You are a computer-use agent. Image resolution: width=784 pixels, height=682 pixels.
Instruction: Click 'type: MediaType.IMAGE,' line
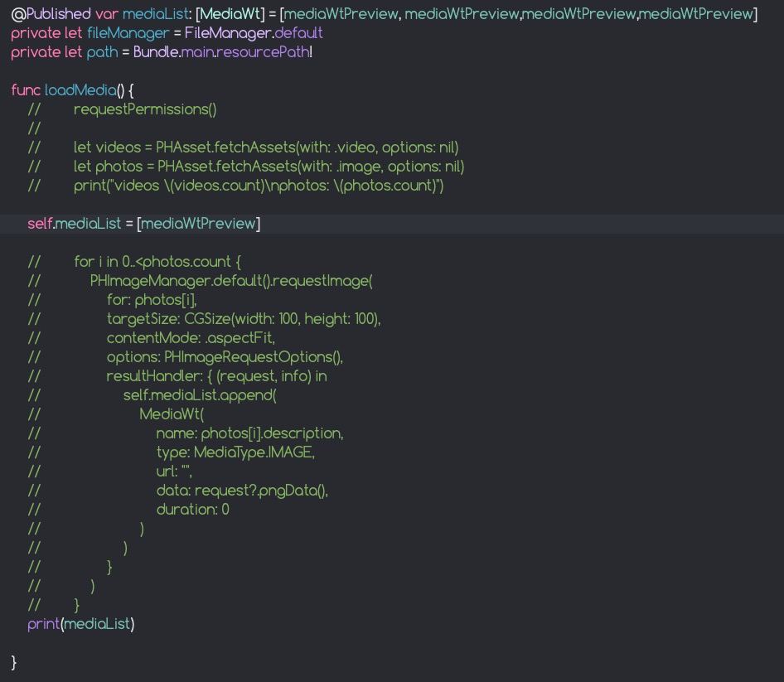pos(235,452)
